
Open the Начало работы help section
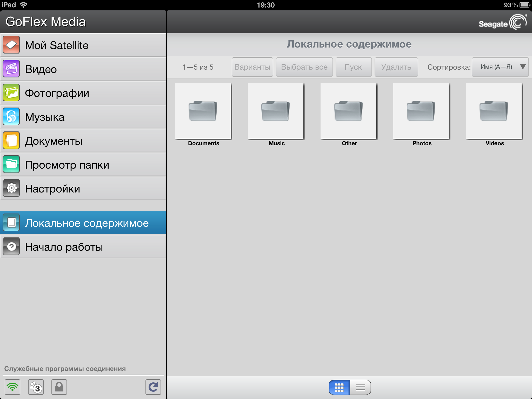click(x=84, y=247)
